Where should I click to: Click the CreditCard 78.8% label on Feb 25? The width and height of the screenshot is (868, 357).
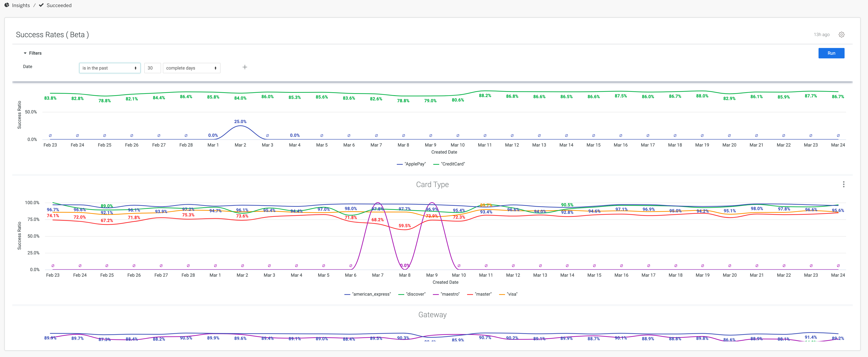pos(105,101)
